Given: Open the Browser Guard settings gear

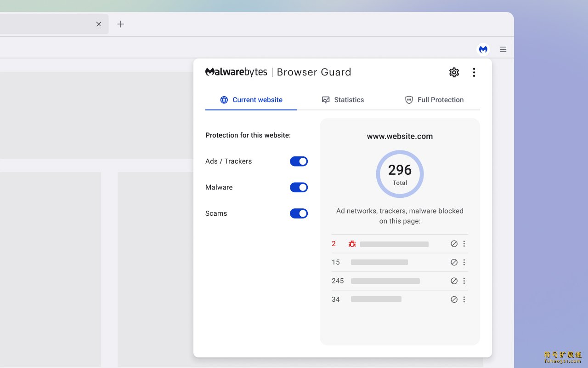Looking at the screenshot, I should tap(454, 72).
